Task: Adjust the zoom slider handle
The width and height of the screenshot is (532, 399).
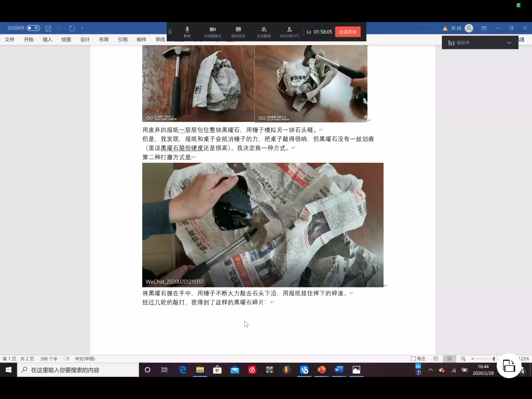Action: click(494, 359)
